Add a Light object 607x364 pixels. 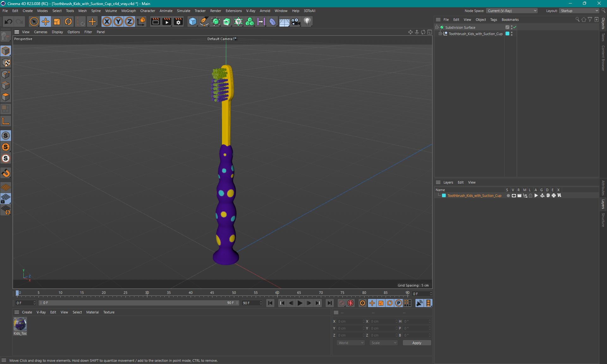tap(307, 21)
